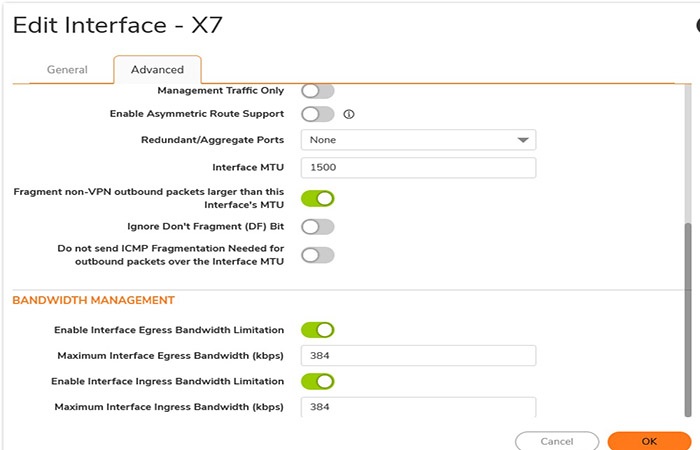Click Maximum Interface Egress Bandwidth field
Image resolution: width=700 pixels, height=450 pixels.
418,356
